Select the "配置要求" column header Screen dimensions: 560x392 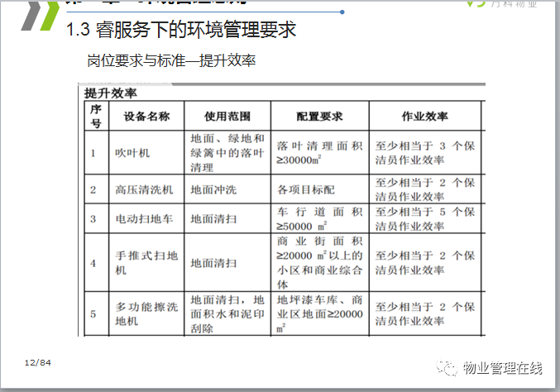click(x=319, y=116)
